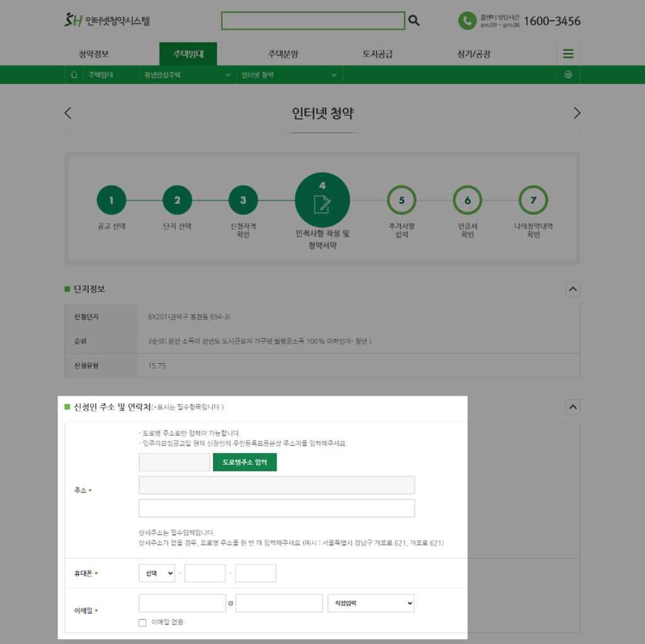The height and width of the screenshot is (644, 645).
Task: Click the printer icon in the breadcrumb bar
Action: point(568,74)
